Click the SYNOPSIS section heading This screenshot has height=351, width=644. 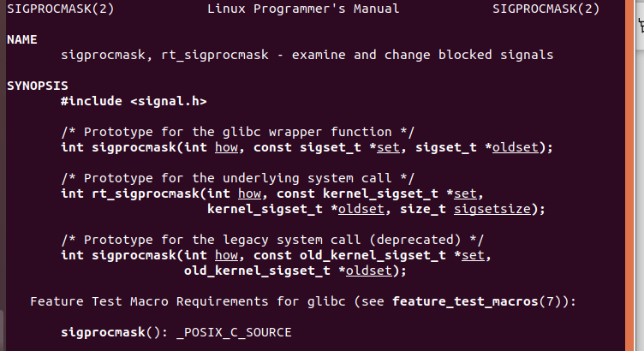click(x=37, y=86)
